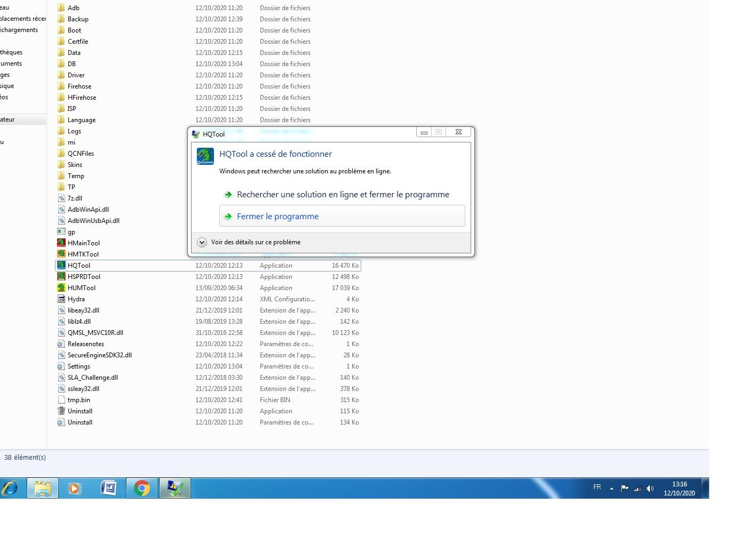
Task: Select the Hydra XML configuration file
Action: click(x=76, y=299)
